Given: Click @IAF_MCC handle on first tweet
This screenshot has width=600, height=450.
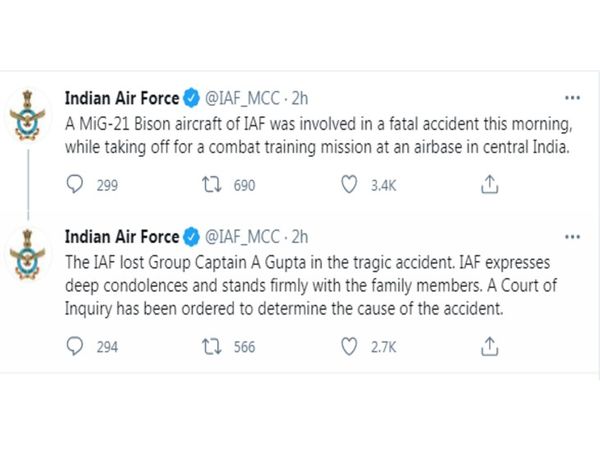Looking at the screenshot, I should pyautogui.click(x=243, y=99).
